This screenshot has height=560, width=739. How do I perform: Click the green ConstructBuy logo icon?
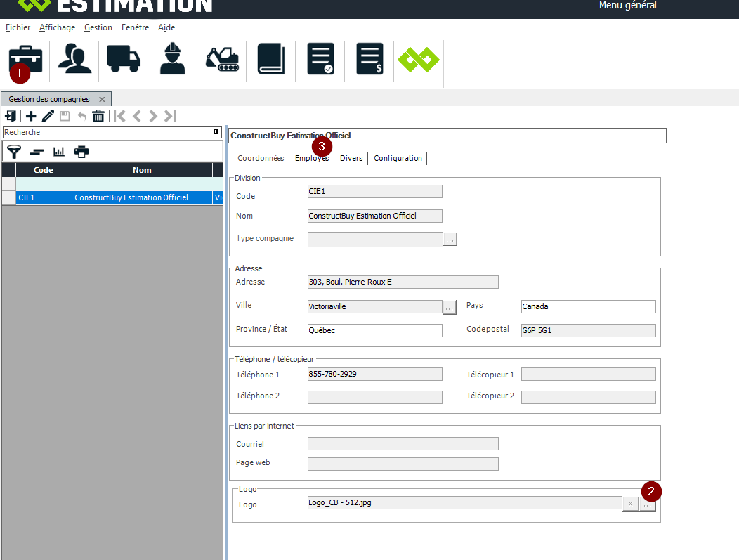(419, 60)
